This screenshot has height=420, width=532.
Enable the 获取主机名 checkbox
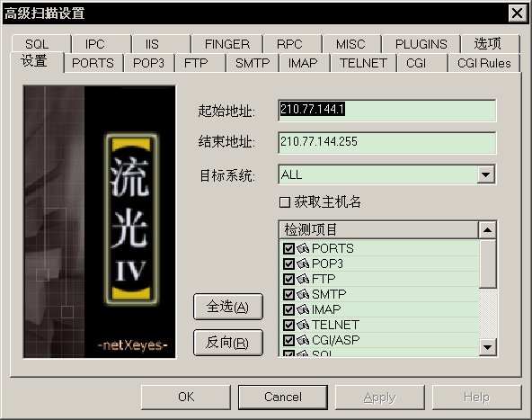(x=285, y=202)
